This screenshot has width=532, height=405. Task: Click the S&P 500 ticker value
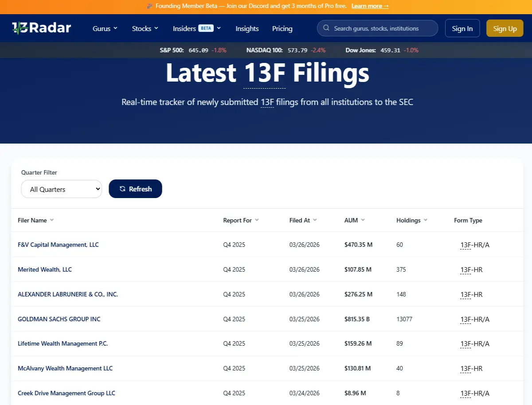198,50
